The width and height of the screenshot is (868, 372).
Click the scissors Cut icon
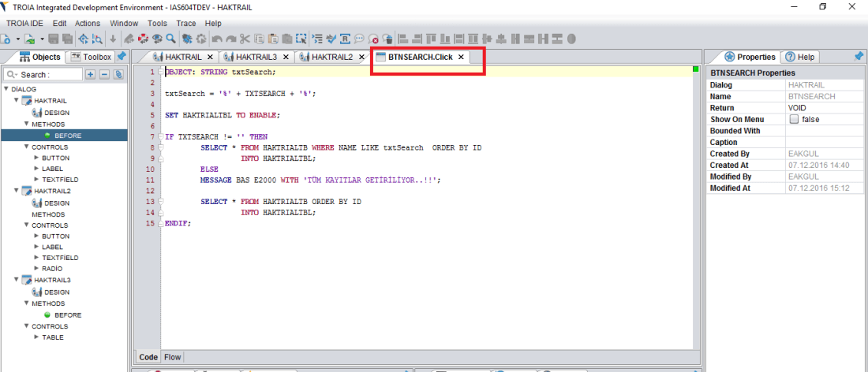[x=245, y=39]
